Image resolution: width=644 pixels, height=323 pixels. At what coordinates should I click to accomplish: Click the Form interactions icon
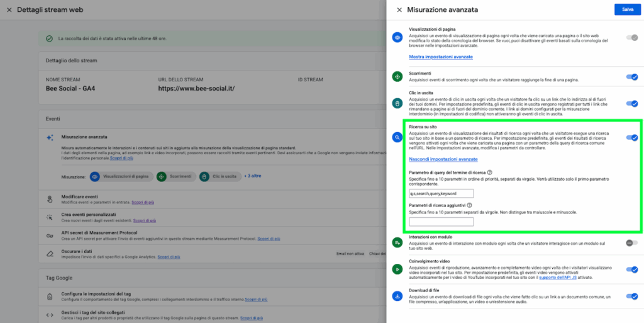[x=397, y=243]
